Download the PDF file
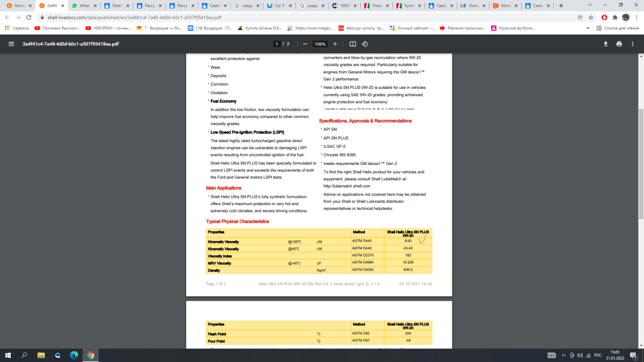 click(605, 44)
